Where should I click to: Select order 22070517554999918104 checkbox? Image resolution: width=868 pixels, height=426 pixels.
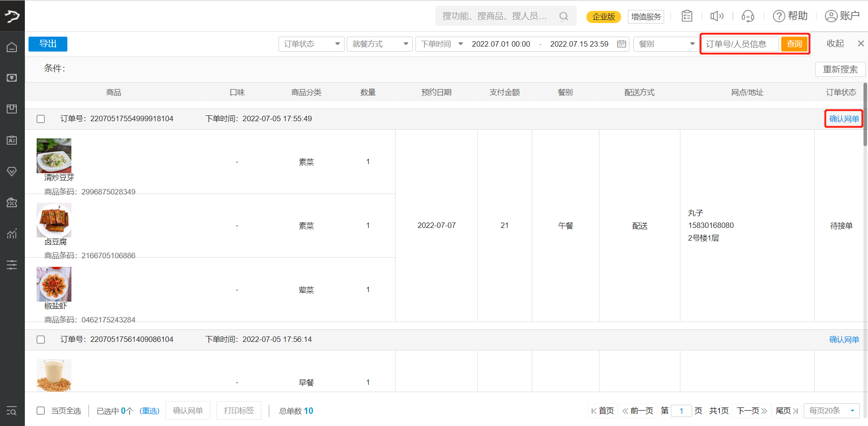(41, 119)
